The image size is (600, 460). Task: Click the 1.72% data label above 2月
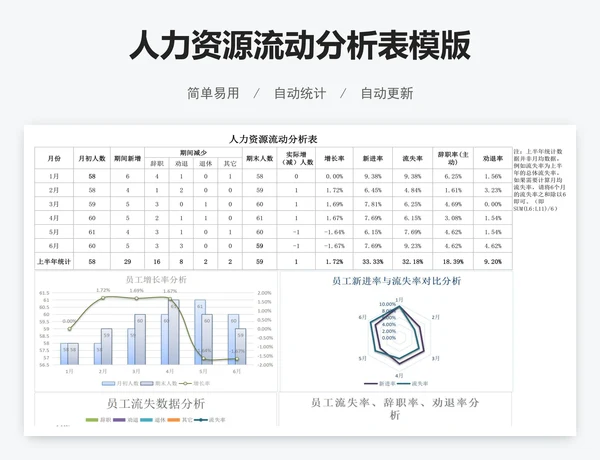103,290
